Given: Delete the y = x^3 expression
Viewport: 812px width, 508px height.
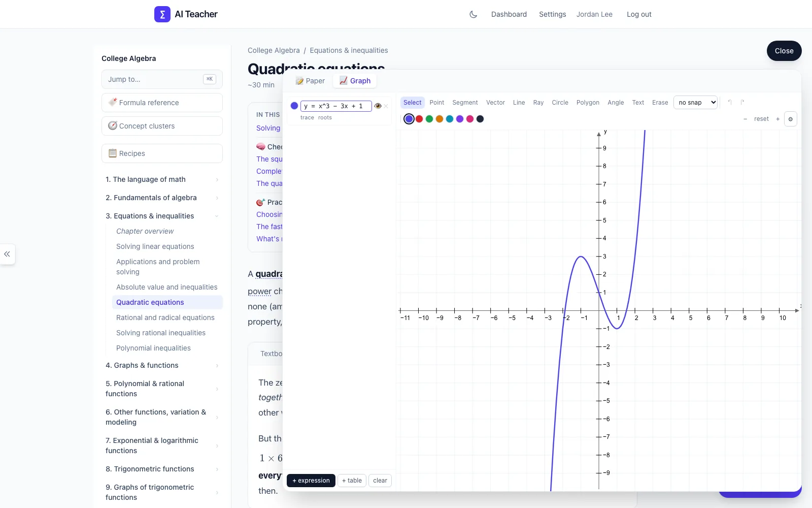Looking at the screenshot, I should pos(386,106).
